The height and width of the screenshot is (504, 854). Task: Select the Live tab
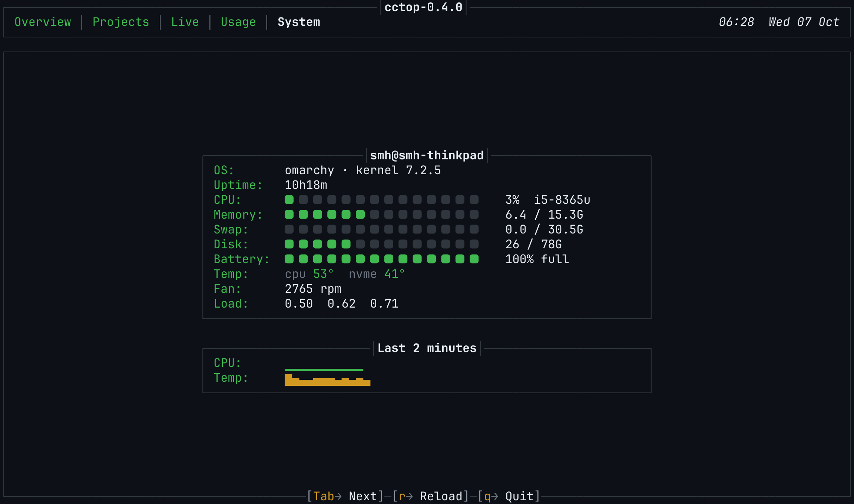(185, 22)
